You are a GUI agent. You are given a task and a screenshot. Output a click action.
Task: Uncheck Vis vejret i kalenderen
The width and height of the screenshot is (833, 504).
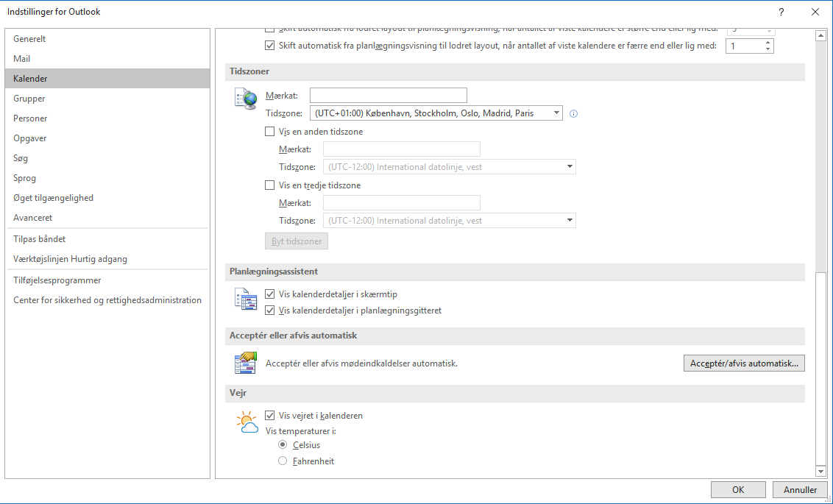(x=270, y=415)
